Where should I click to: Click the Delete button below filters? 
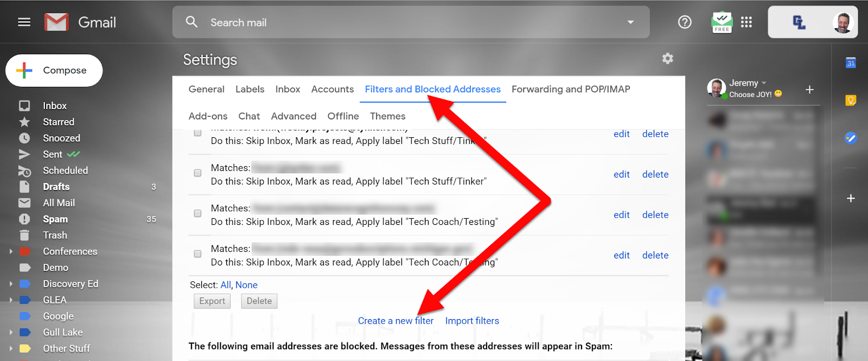[x=259, y=301]
